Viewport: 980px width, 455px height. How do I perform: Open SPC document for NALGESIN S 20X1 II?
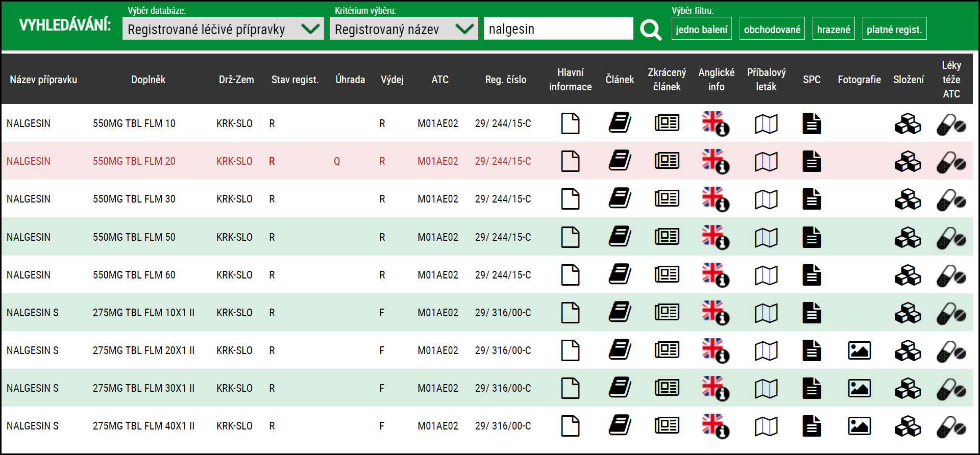point(812,350)
